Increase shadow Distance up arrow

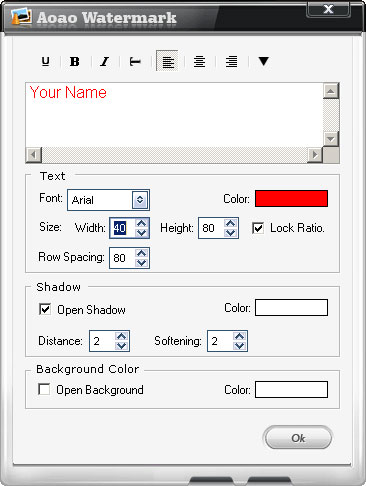click(x=121, y=336)
